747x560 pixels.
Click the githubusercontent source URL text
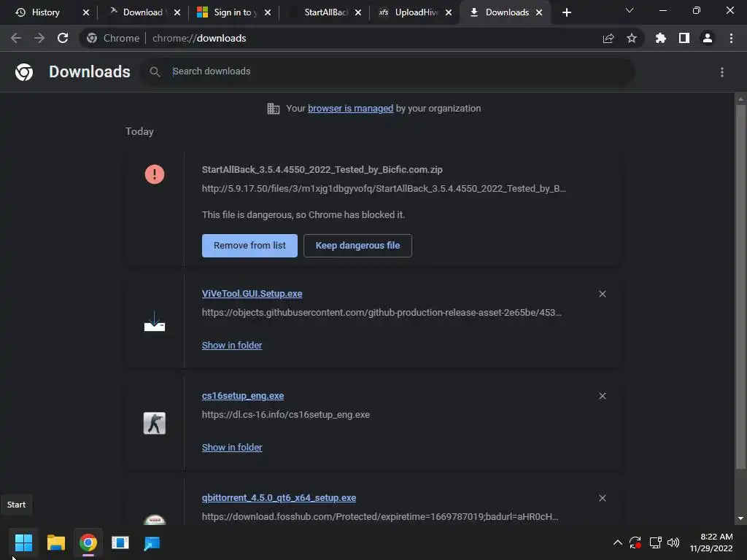(x=381, y=312)
